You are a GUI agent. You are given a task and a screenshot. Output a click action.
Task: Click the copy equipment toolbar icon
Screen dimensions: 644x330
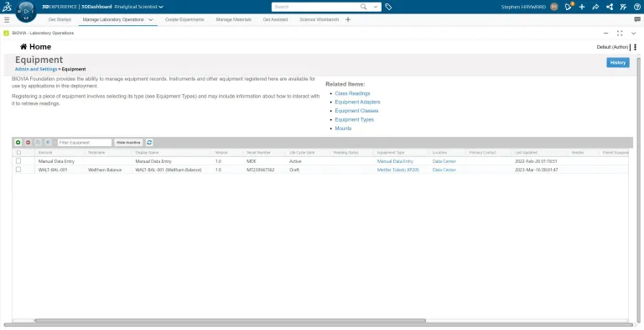coord(38,143)
